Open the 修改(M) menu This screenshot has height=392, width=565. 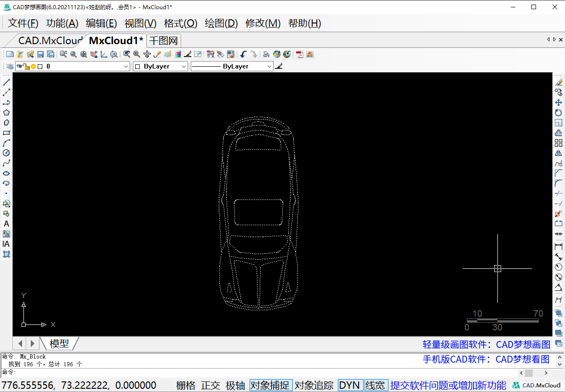263,23
